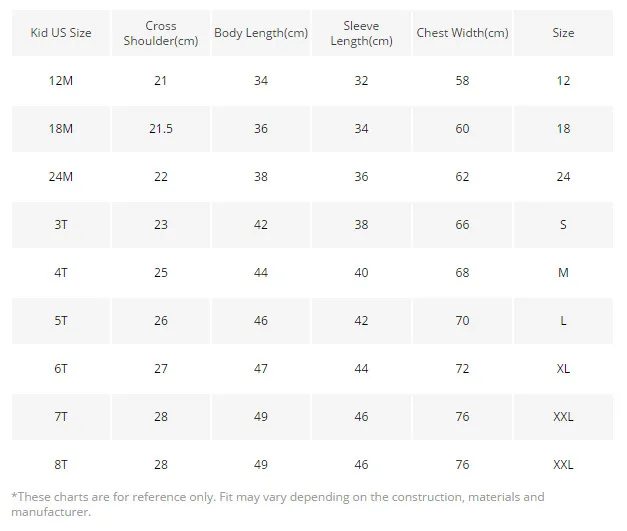
Task: Select the 24M size row label
Action: coord(61,177)
